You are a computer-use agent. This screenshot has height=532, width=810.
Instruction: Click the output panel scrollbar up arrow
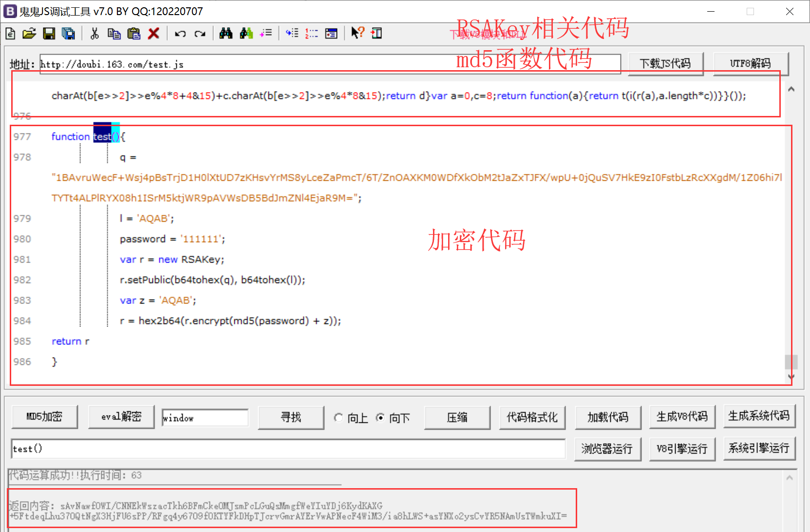point(790,478)
